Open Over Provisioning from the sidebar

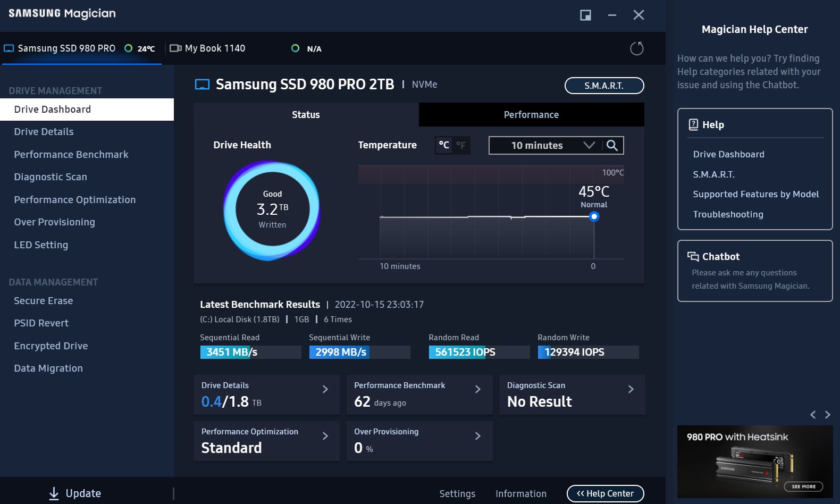[x=87, y=222]
